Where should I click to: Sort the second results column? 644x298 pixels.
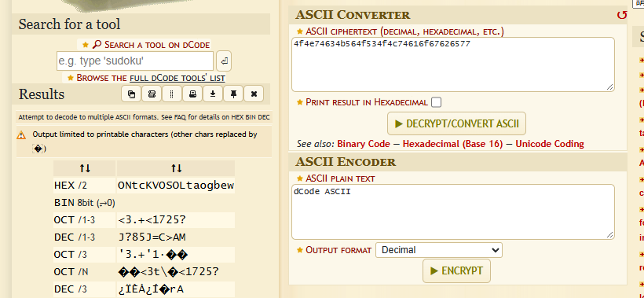pos(176,168)
